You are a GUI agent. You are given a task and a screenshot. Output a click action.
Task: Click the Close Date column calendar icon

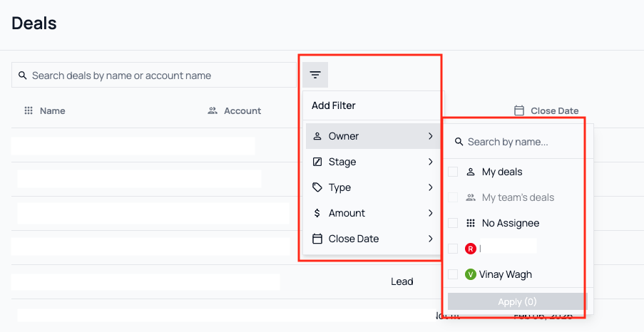coord(519,110)
